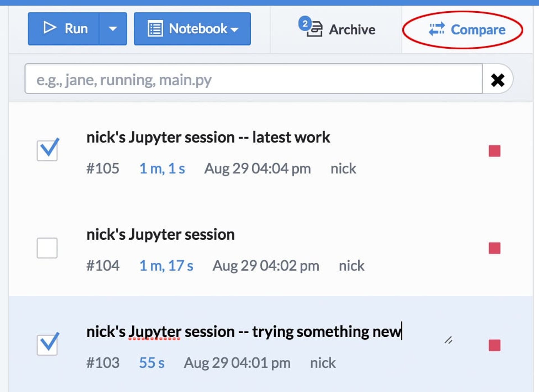Click inside the runs search field

coord(197,80)
